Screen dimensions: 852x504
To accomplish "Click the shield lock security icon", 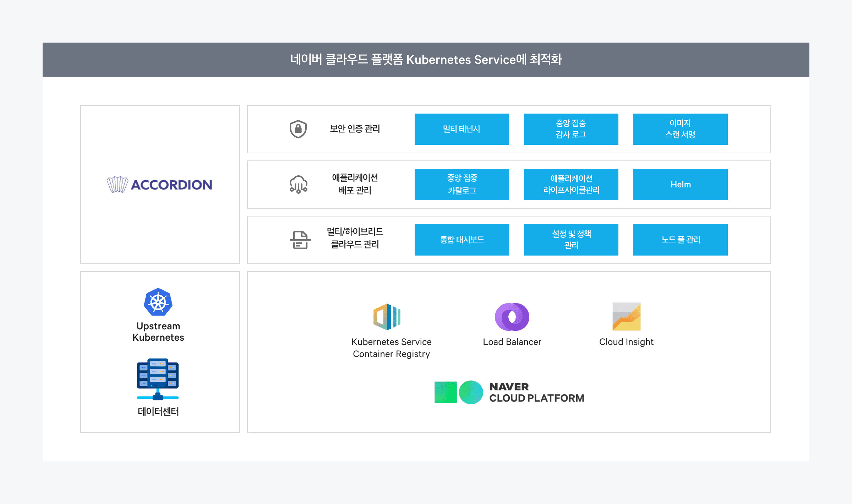I will 298,129.
